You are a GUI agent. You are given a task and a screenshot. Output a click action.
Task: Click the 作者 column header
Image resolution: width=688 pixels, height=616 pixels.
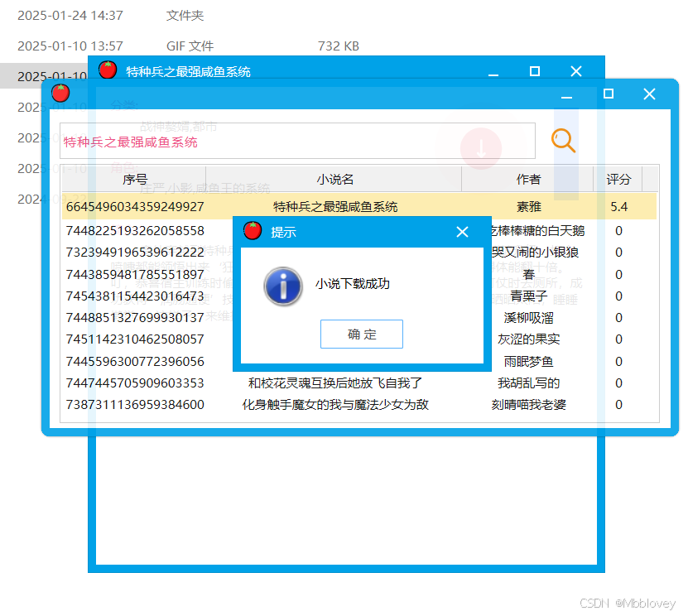(528, 180)
